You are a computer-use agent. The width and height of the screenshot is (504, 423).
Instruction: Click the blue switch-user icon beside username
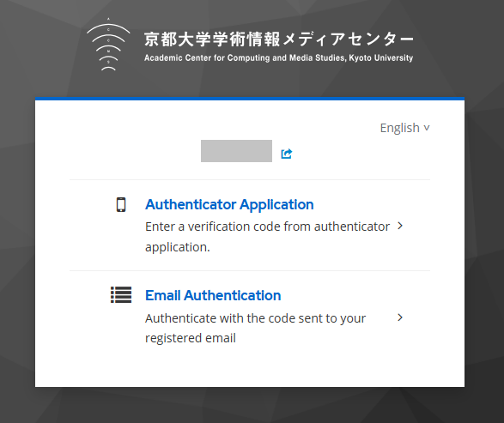point(287,154)
